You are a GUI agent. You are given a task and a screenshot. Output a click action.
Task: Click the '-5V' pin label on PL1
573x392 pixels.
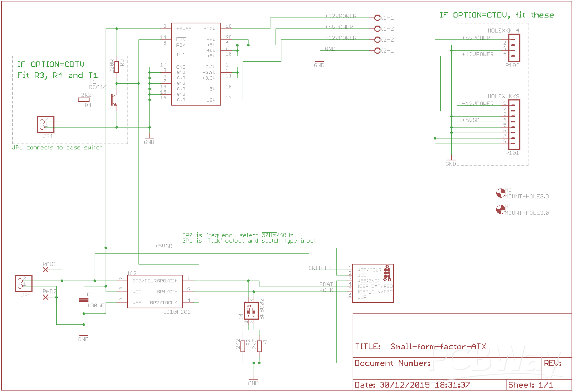211,89
